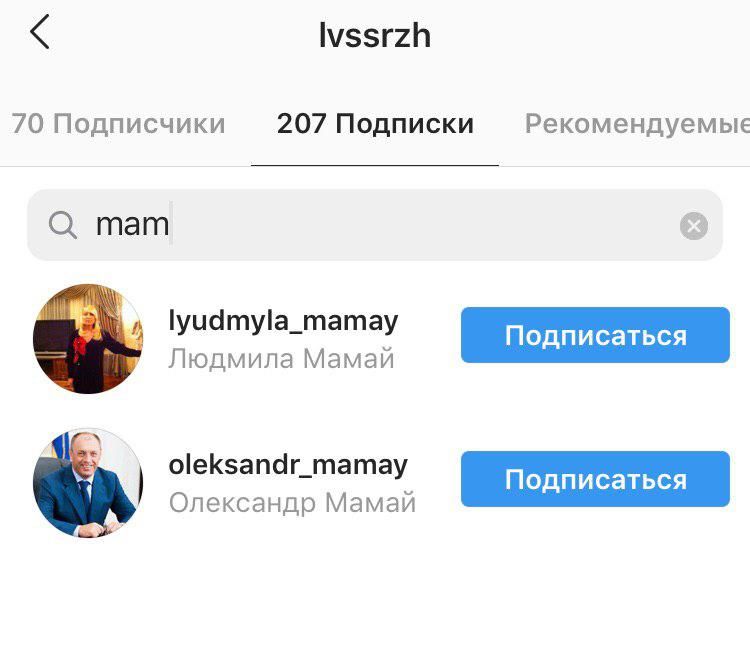The width and height of the screenshot is (750, 661).
Task: Tap the magnifying glass search icon
Action: 63,225
